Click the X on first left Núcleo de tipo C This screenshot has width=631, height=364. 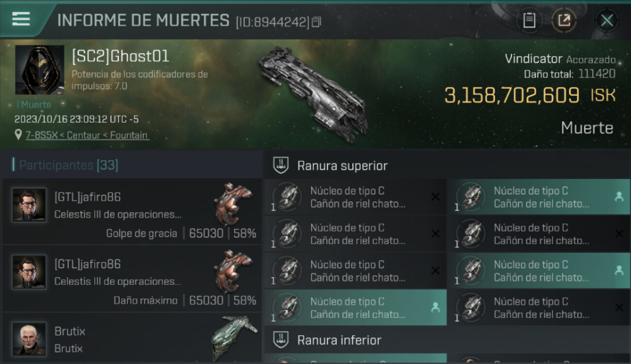(435, 197)
